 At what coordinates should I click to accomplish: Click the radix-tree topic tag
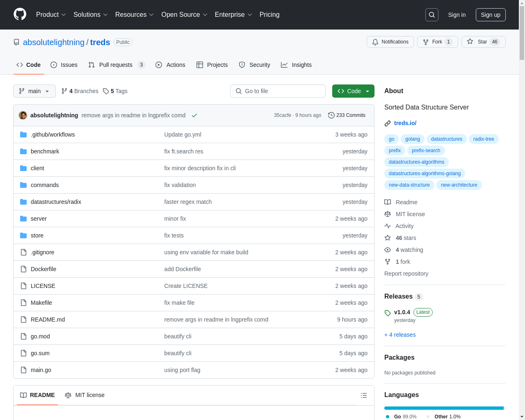tap(484, 139)
